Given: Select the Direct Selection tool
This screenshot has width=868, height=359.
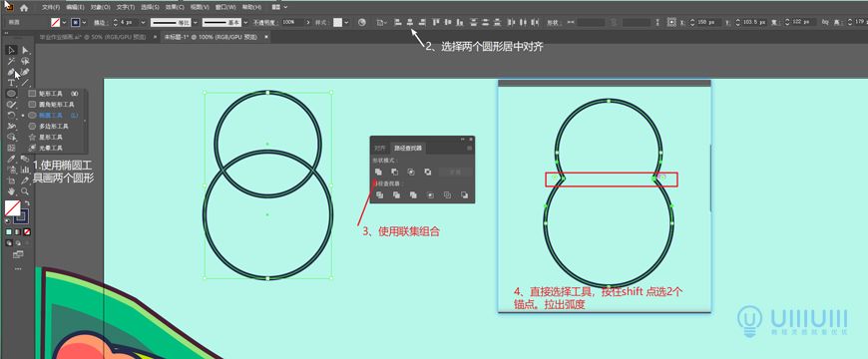Looking at the screenshot, I should pos(25,50).
